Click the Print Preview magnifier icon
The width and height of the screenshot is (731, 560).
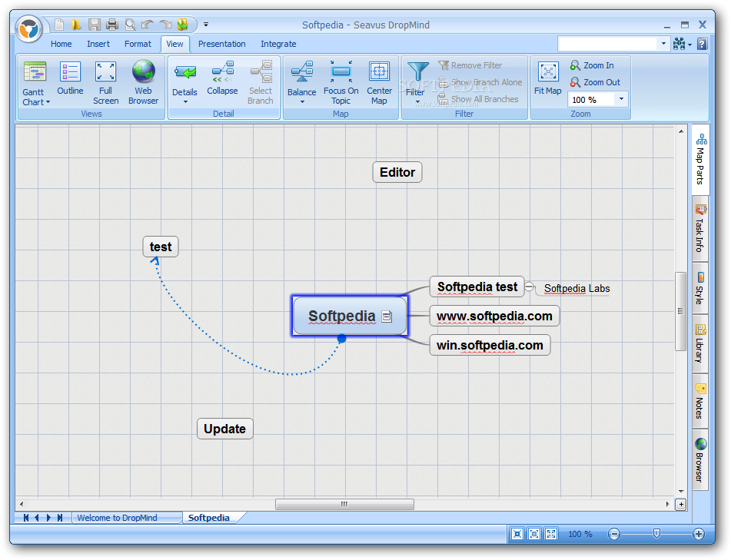pyautogui.click(x=130, y=25)
